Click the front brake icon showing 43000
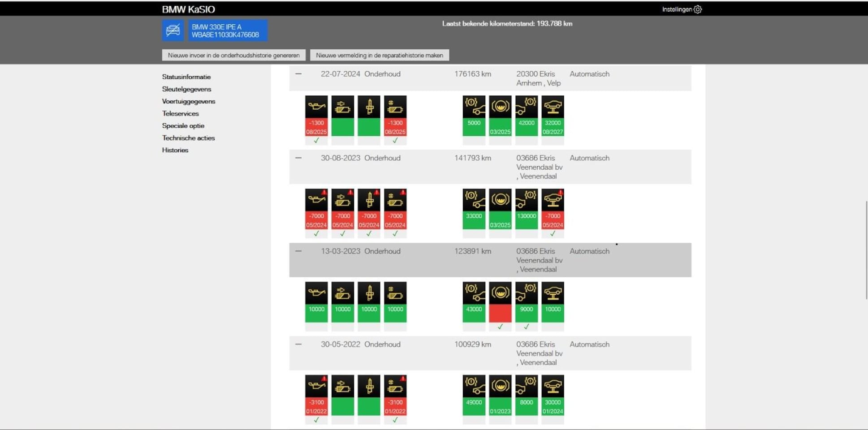This screenshot has height=430, width=868. click(x=474, y=293)
